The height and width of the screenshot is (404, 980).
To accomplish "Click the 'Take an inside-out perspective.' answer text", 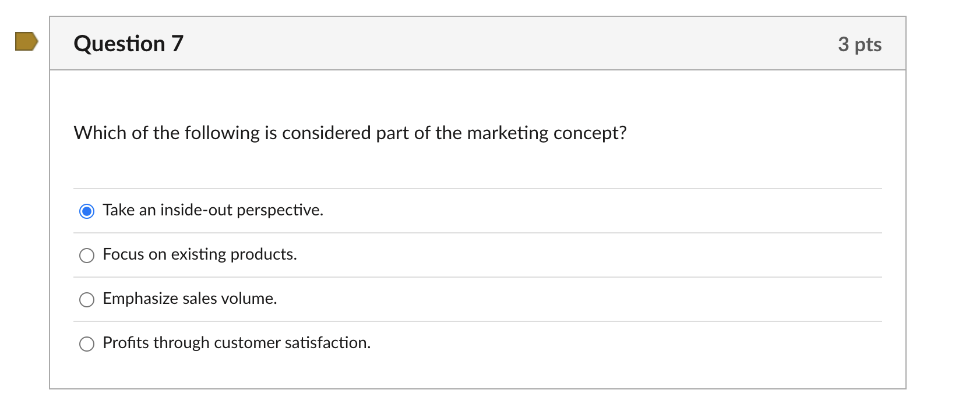I will (x=213, y=210).
